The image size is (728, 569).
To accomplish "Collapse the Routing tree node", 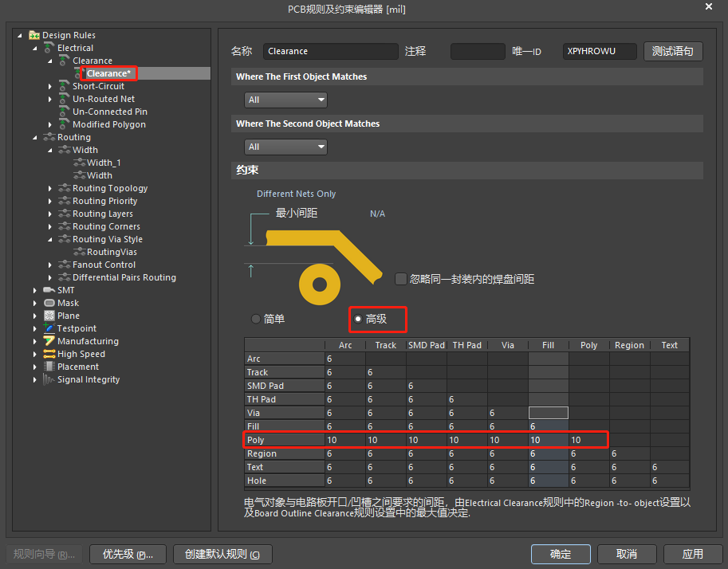I will [x=35, y=137].
